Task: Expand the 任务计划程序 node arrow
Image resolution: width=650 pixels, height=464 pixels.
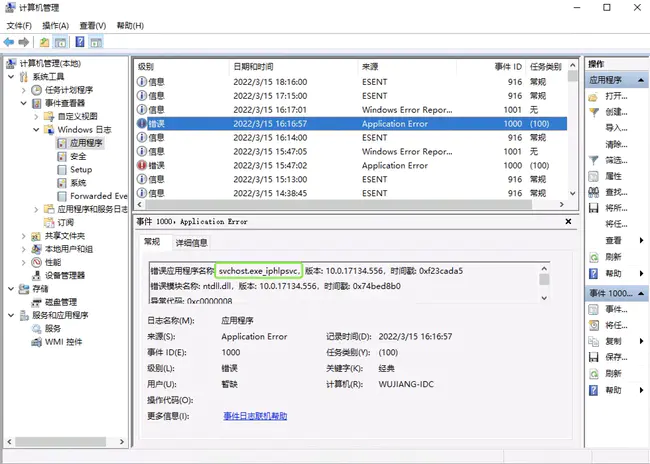Action: [x=24, y=90]
